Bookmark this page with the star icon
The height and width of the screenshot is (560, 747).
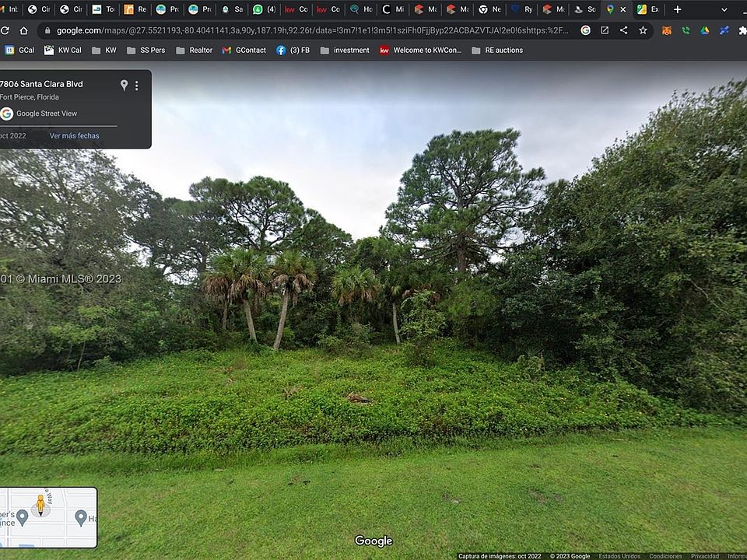click(x=643, y=30)
